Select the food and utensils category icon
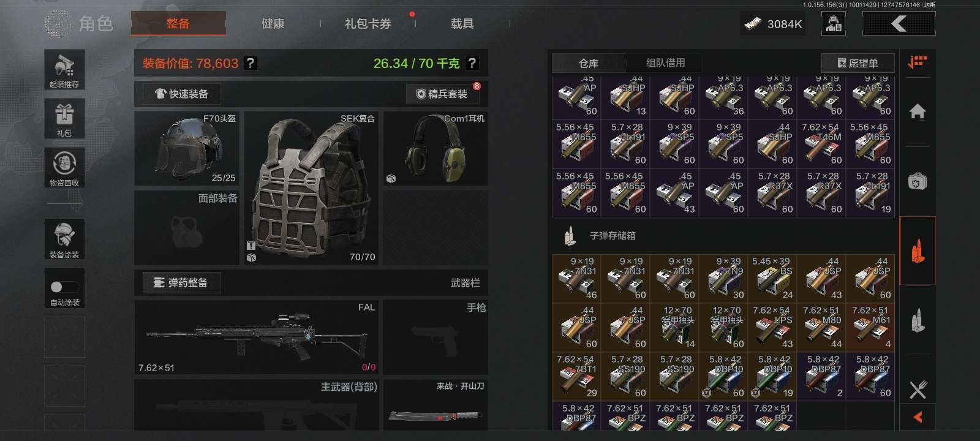 click(917, 390)
